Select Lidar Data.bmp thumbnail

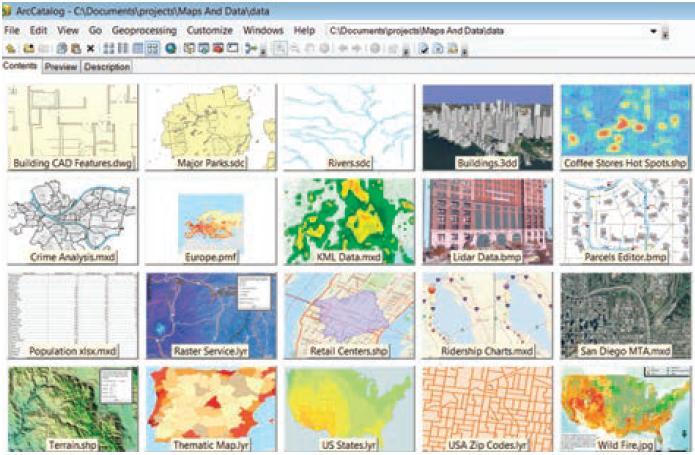488,222
